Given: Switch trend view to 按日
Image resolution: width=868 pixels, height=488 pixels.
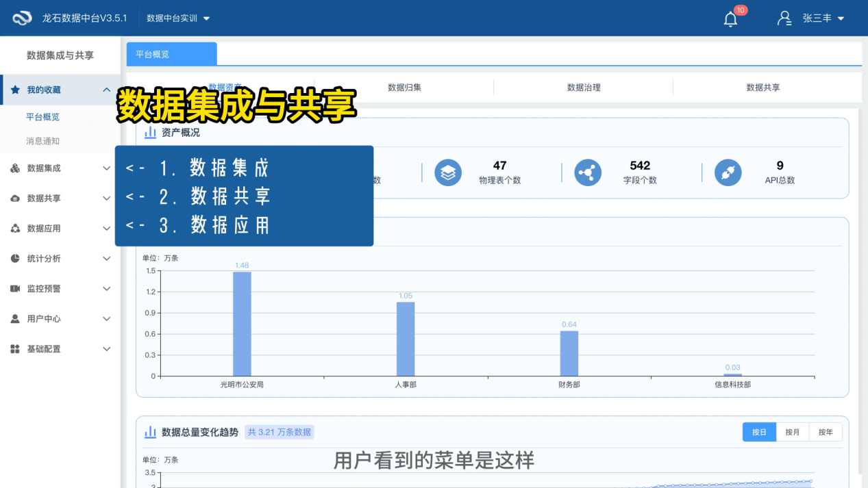Looking at the screenshot, I should pos(758,432).
